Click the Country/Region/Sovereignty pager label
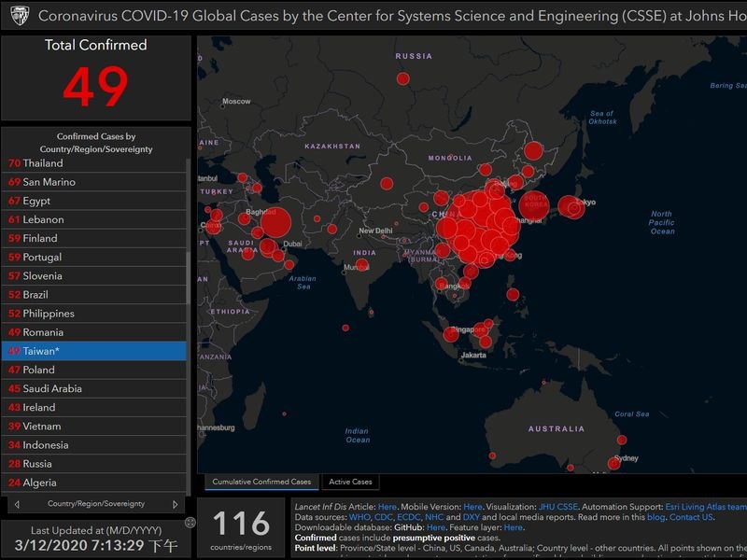 pyautogui.click(x=96, y=504)
